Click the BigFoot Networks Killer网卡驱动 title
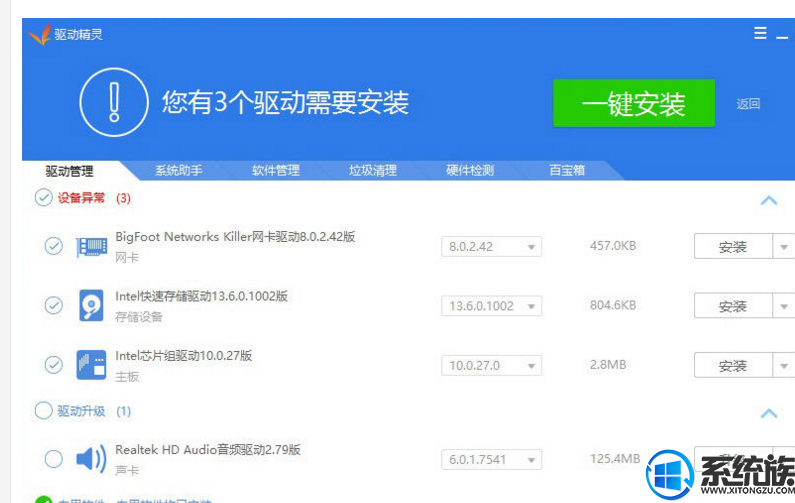The width and height of the screenshot is (795, 503). click(235, 236)
